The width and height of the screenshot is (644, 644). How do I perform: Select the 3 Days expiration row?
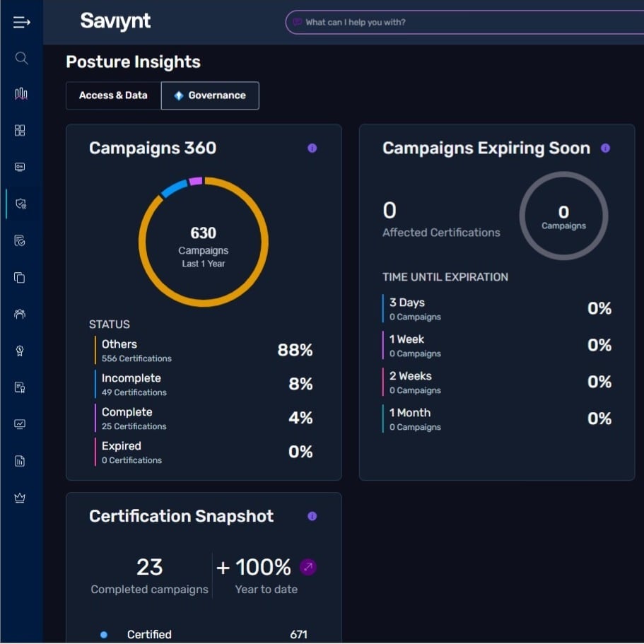point(497,308)
